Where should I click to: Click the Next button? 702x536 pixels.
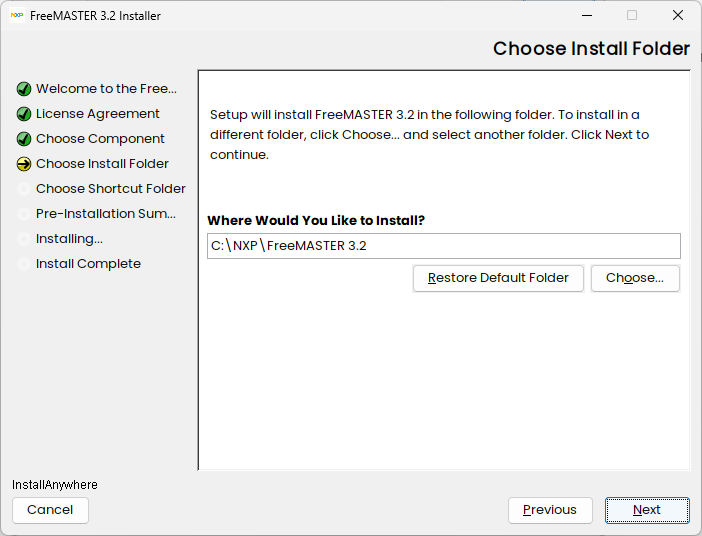point(647,510)
